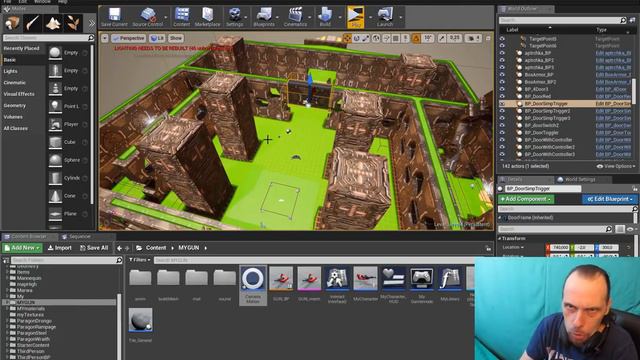Switch to Foliage mode icon
The image size is (640, 360).
click(73, 23)
